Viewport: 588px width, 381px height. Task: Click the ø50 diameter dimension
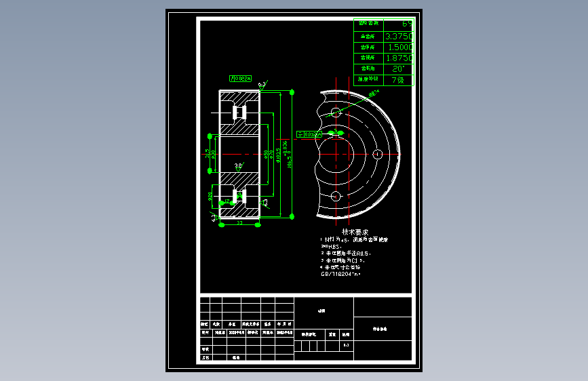click(266, 155)
